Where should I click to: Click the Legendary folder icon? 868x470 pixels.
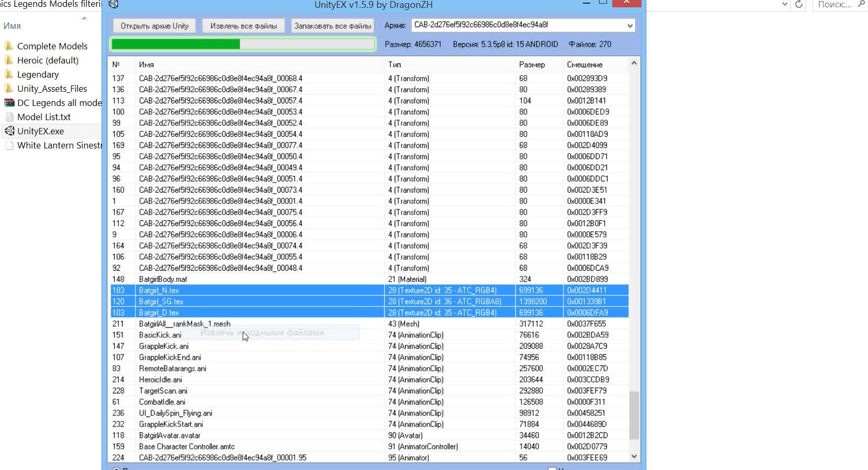[x=9, y=74]
